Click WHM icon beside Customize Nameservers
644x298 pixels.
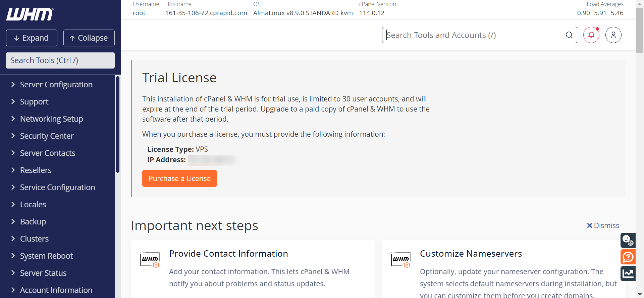coord(401,260)
